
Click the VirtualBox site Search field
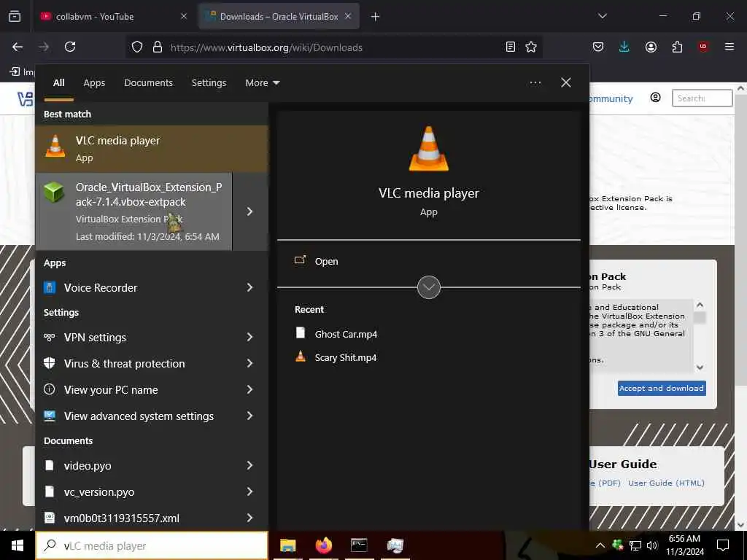(702, 98)
